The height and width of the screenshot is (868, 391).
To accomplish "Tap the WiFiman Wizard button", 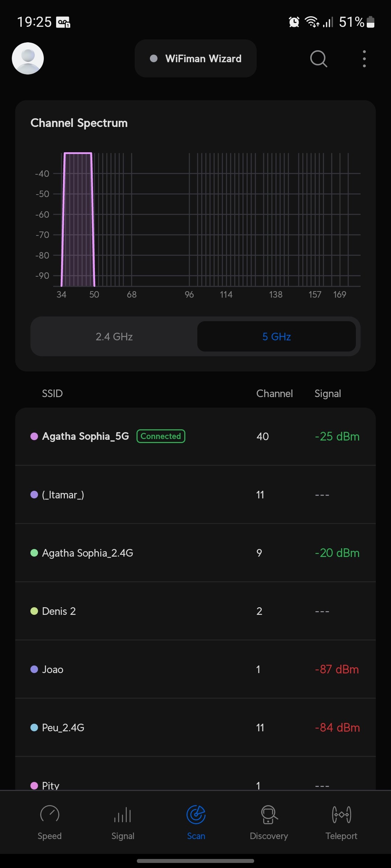I will click(x=195, y=59).
